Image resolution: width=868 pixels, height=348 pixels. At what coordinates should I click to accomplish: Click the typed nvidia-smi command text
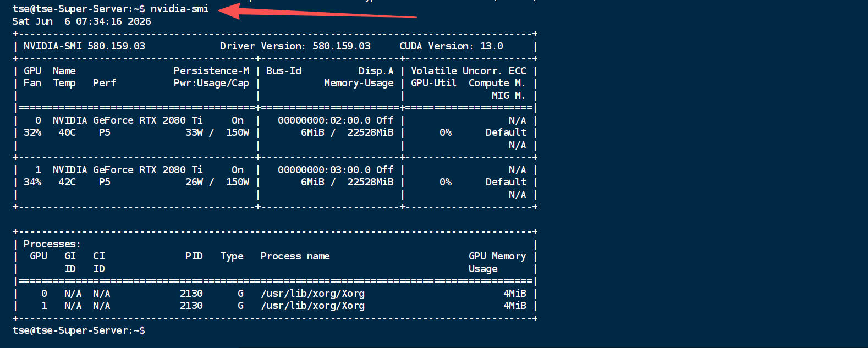click(179, 9)
